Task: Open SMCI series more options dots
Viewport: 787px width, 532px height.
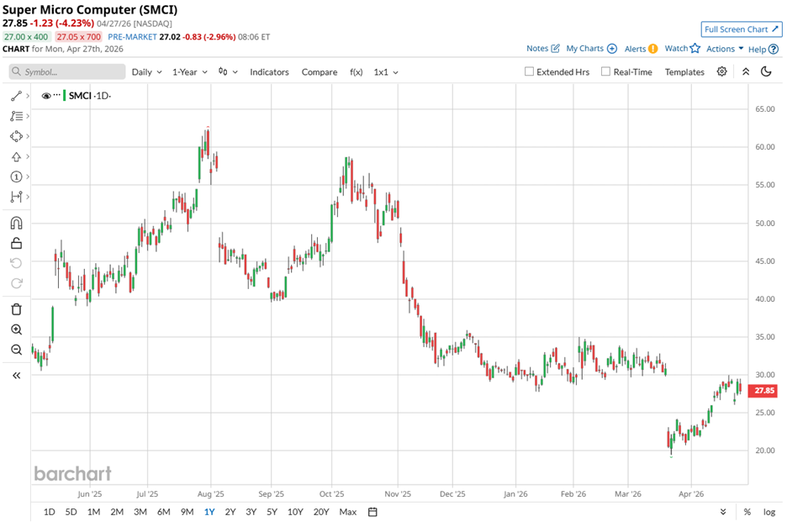Action: pyautogui.click(x=56, y=95)
